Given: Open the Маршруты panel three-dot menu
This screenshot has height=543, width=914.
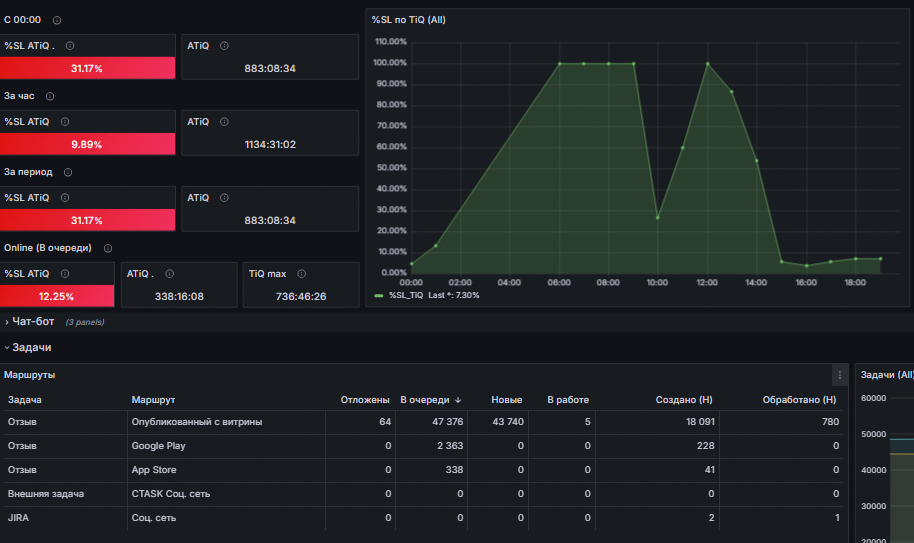Looking at the screenshot, I should pyautogui.click(x=839, y=375).
